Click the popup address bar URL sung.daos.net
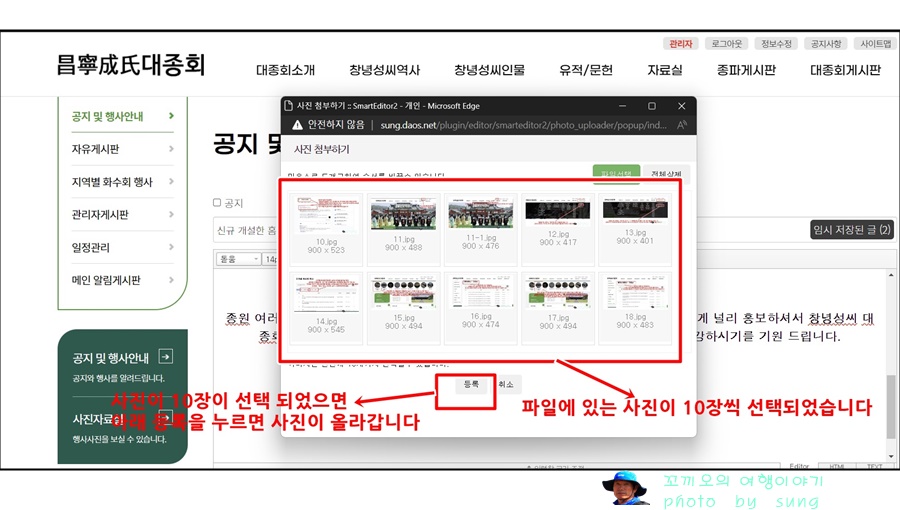Image resolution: width=900 pixels, height=510 pixels. [x=523, y=125]
